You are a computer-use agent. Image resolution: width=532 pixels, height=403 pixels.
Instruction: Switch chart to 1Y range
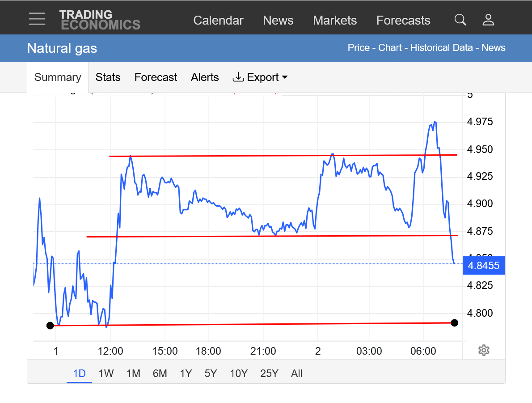pos(186,373)
